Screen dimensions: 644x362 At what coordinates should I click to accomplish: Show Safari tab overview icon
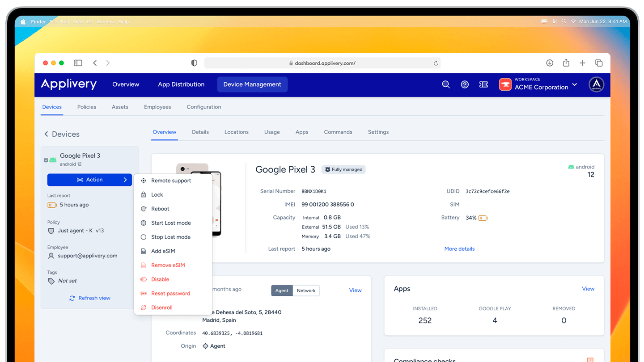click(x=599, y=63)
